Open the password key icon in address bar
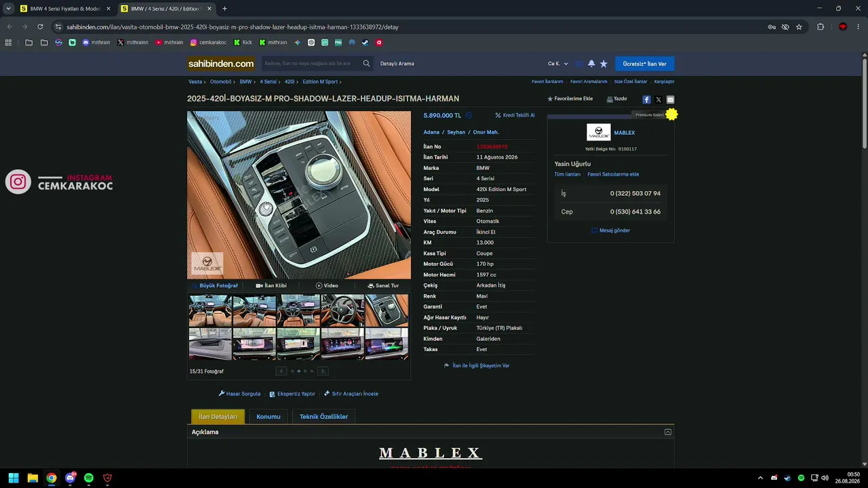This screenshot has width=868, height=488. tap(772, 27)
